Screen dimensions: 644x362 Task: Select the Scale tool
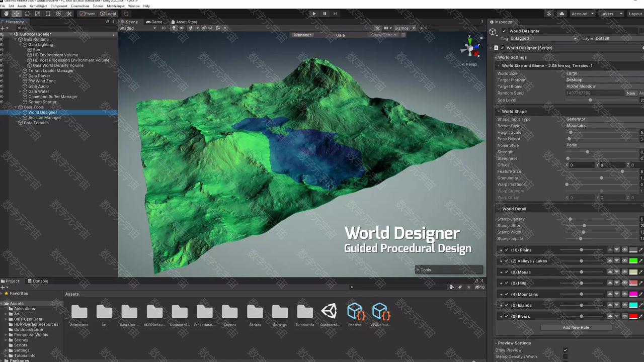(x=38, y=14)
